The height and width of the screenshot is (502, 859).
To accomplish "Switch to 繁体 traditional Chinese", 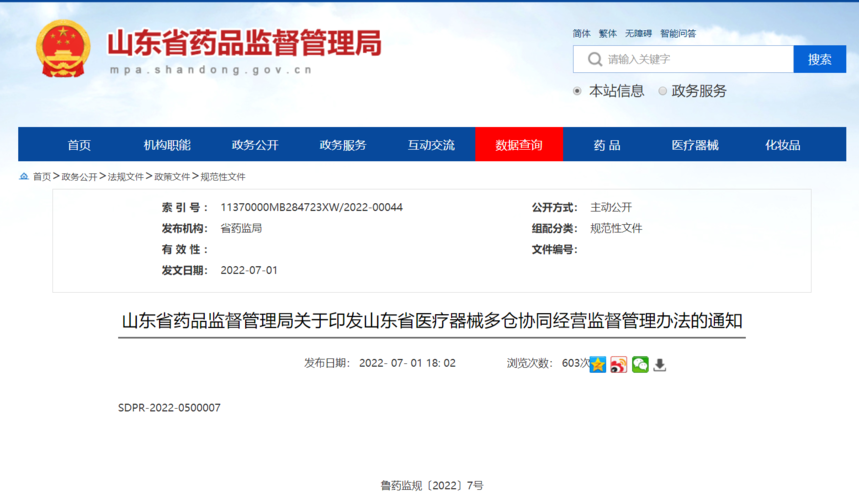I will coord(608,34).
